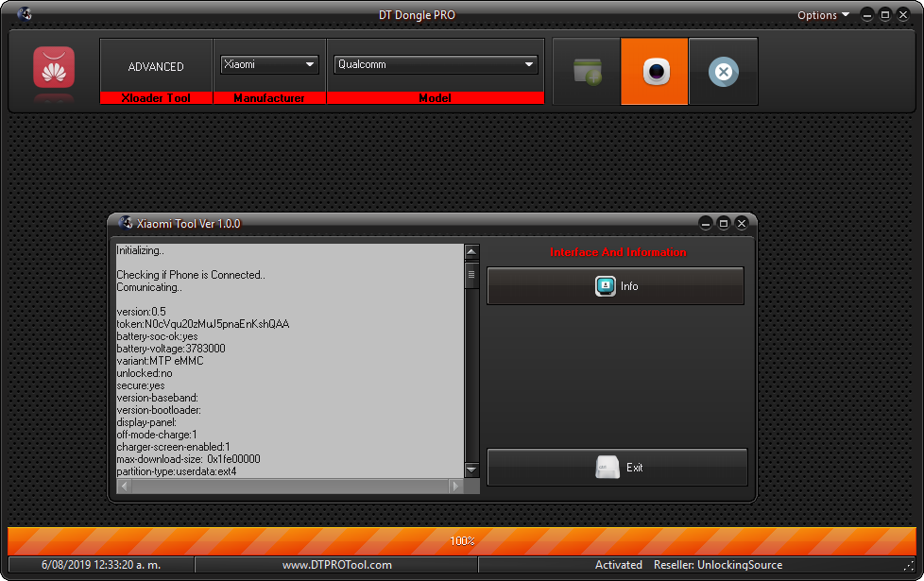Click the blue circled X toolbar icon
Screen dimensions: 924x581
point(723,72)
